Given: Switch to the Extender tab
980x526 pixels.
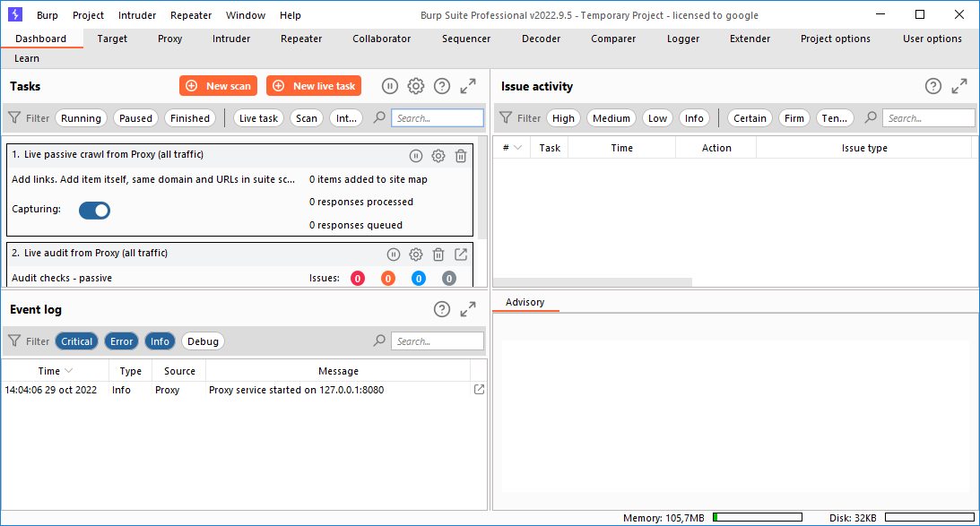Looking at the screenshot, I should coord(750,39).
